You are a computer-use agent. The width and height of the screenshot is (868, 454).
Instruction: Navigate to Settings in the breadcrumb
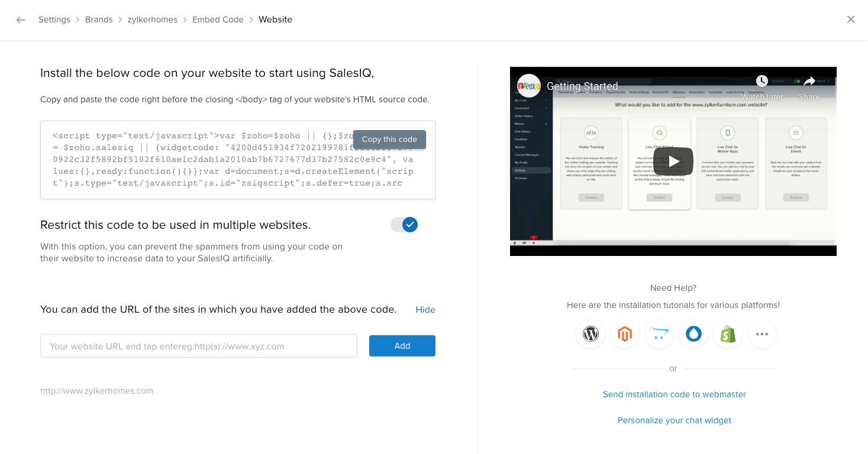click(54, 20)
